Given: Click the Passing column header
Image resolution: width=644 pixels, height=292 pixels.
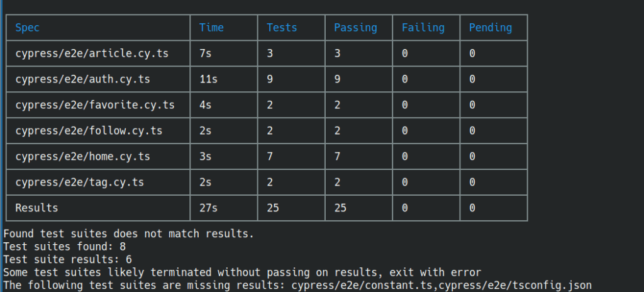Looking at the screenshot, I should 355,28.
